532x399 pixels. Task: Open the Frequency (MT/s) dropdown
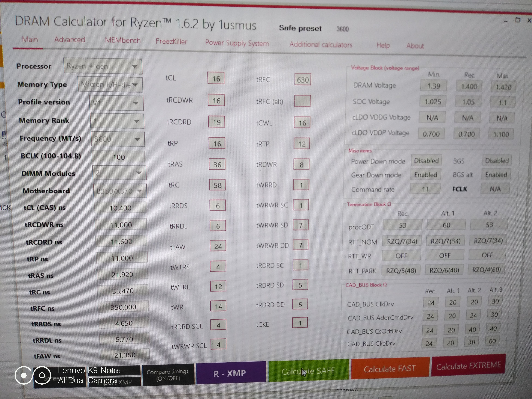click(x=118, y=139)
